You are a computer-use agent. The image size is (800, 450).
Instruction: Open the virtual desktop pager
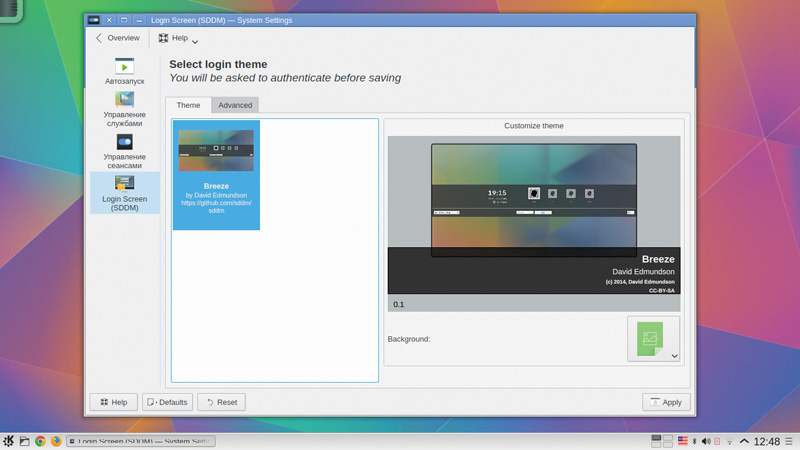pos(662,441)
